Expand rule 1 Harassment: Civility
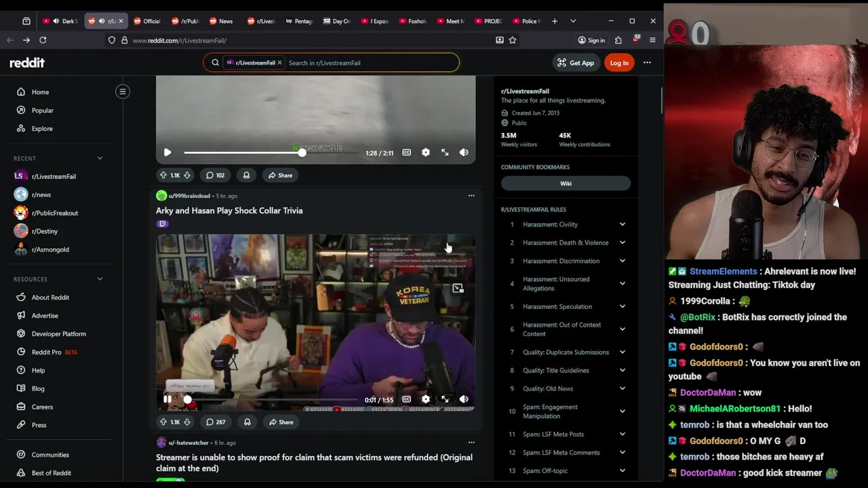 click(x=622, y=224)
